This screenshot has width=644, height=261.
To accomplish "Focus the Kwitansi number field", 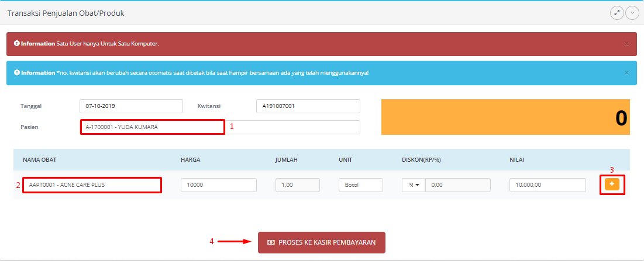I will click(x=308, y=106).
